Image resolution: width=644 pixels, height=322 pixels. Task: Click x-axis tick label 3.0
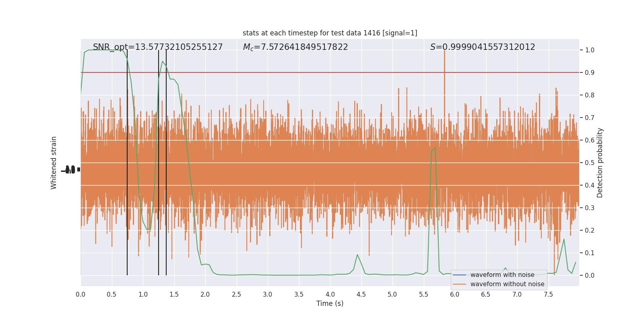[x=268, y=295]
